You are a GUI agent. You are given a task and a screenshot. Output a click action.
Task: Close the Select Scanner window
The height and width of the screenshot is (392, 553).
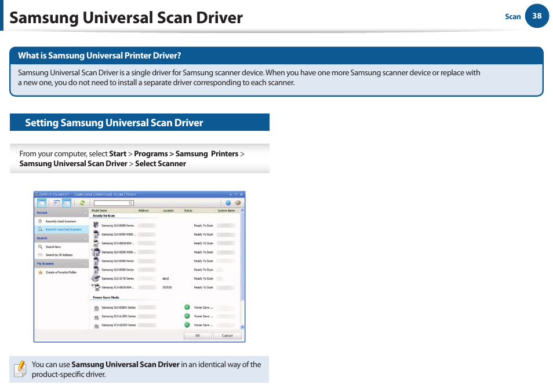coord(241,195)
